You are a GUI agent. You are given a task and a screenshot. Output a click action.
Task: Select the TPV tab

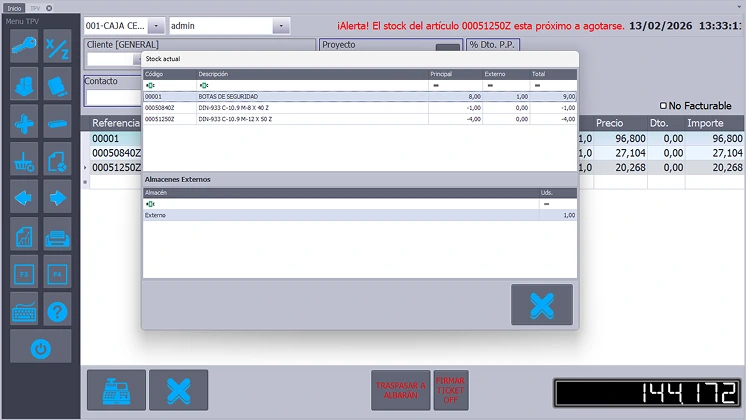pos(36,8)
